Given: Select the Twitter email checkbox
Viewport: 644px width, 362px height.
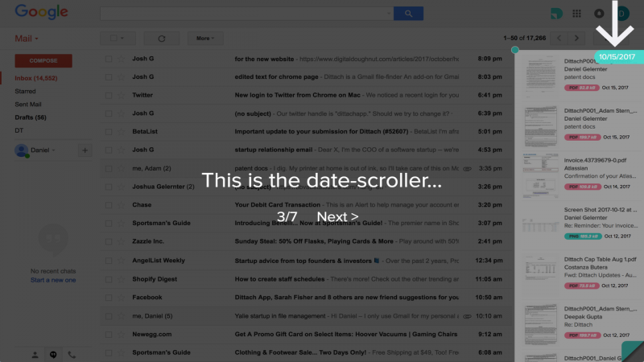Looking at the screenshot, I should tap(109, 95).
